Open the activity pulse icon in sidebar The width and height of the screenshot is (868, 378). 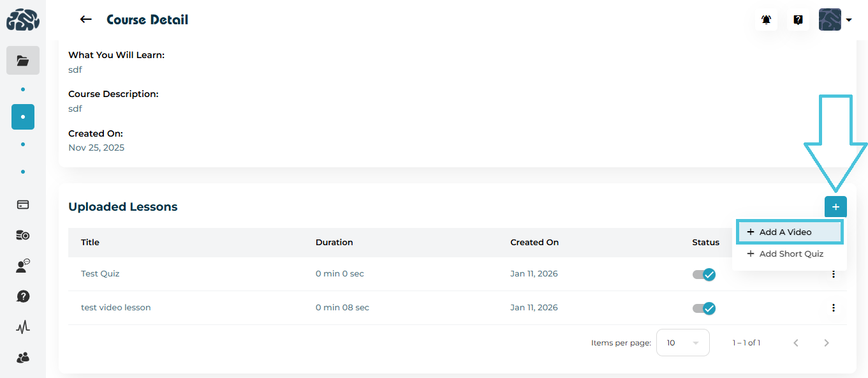coord(23,328)
